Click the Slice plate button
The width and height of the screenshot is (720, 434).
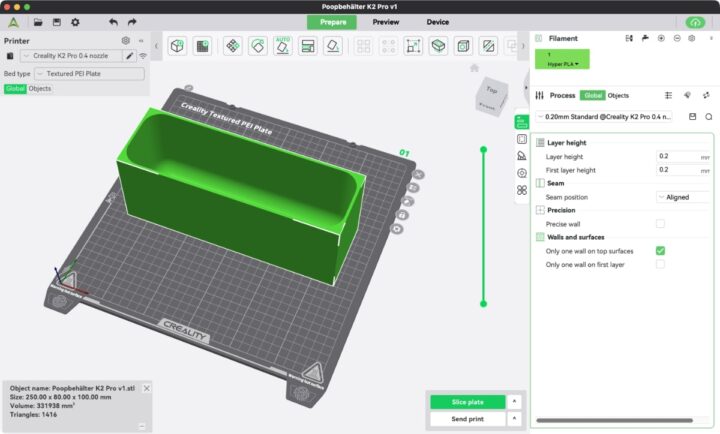click(x=467, y=402)
